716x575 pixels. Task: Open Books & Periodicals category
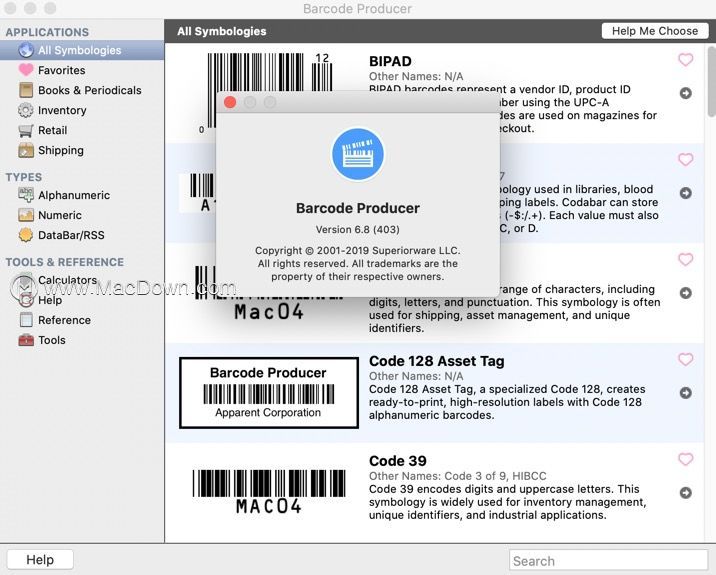coord(90,90)
